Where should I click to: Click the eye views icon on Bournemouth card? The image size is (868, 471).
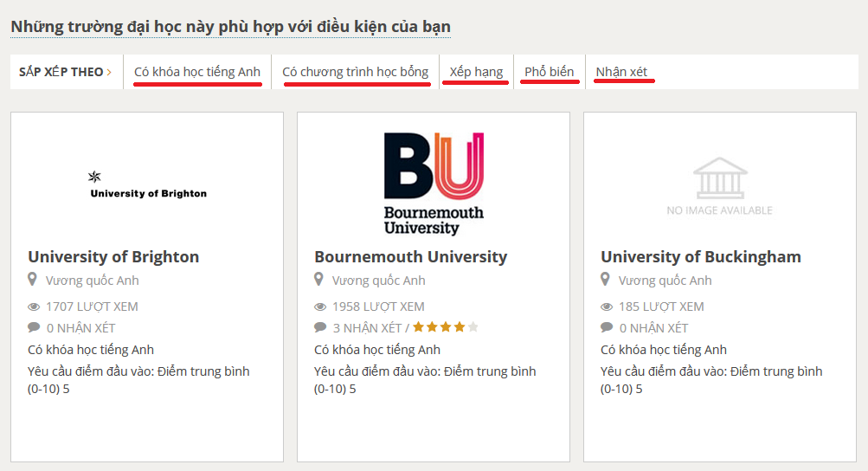320,307
